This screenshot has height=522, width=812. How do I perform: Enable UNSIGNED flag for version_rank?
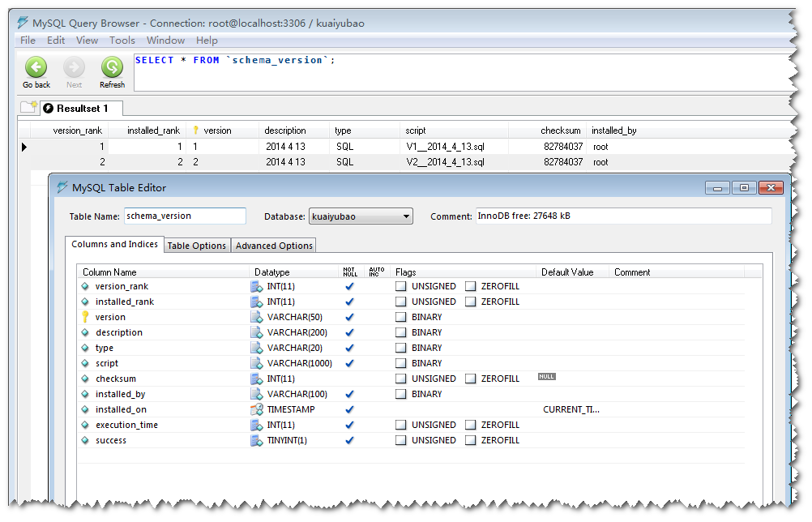tap(401, 286)
